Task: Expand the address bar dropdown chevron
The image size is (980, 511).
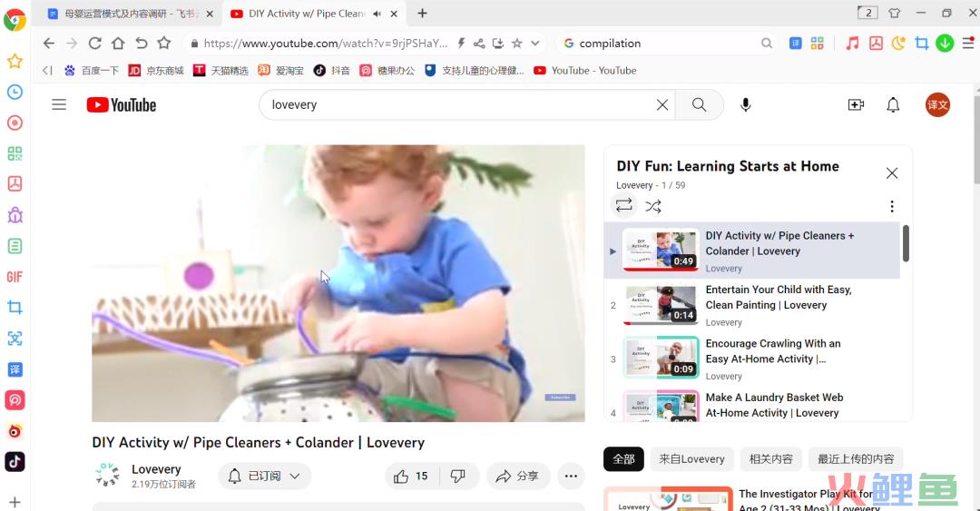Action: [535, 44]
